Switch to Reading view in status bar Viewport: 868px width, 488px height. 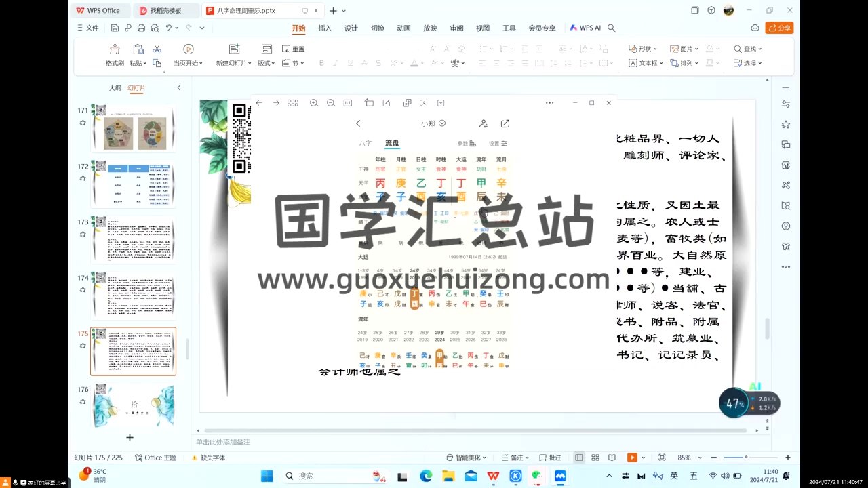[612, 457]
